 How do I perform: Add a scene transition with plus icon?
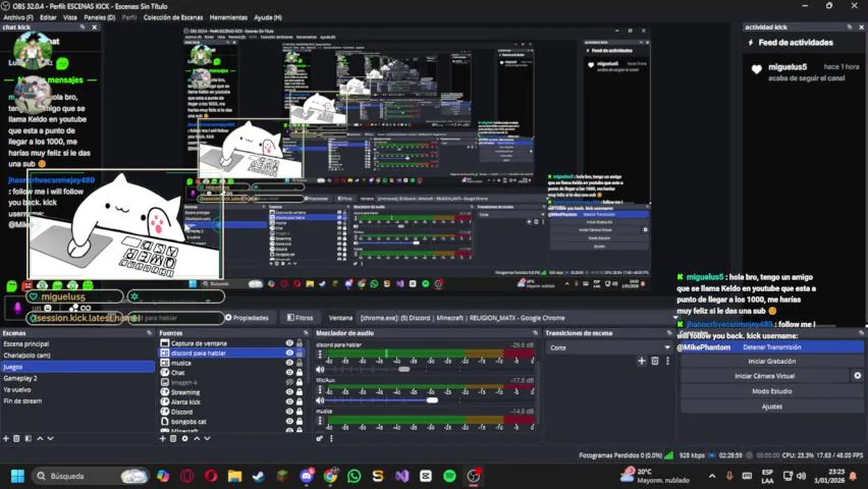(641, 361)
